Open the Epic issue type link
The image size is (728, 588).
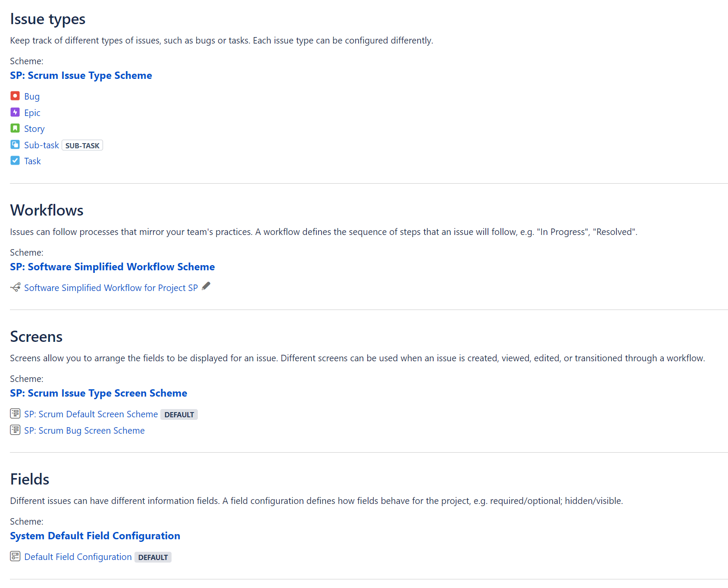32,113
